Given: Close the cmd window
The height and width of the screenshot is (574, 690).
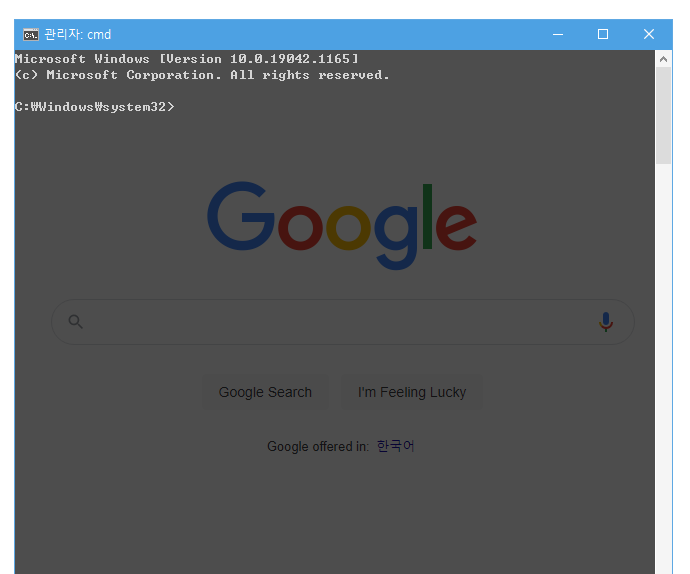Looking at the screenshot, I should click(649, 34).
